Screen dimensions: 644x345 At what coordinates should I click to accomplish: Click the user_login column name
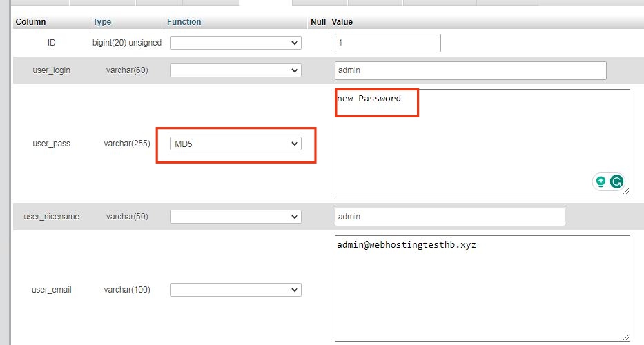click(51, 70)
